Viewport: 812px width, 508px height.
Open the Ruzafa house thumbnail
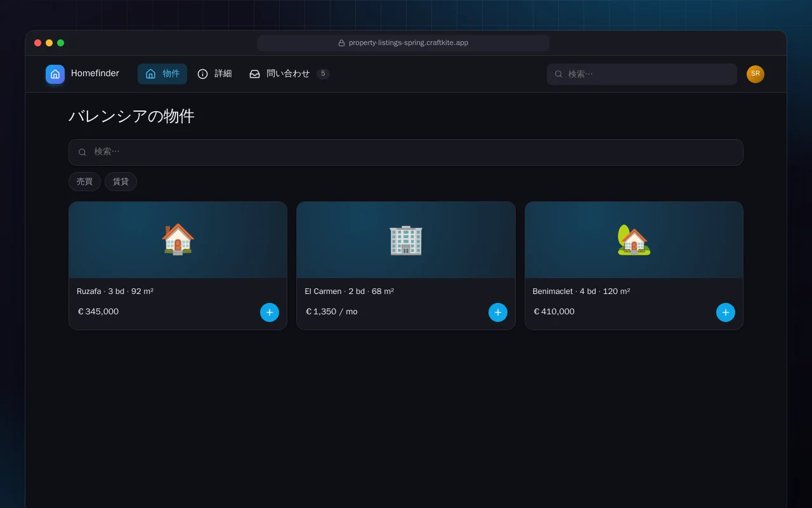point(178,240)
